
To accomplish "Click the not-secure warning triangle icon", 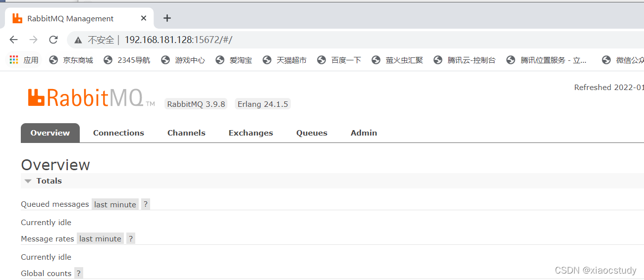I will tap(78, 40).
